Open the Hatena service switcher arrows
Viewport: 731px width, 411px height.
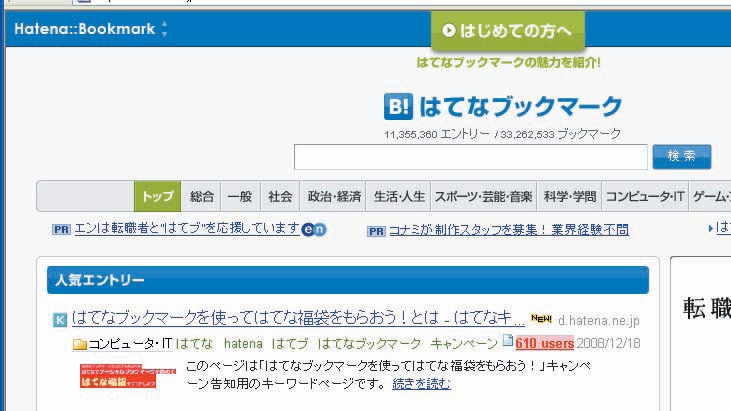164,29
